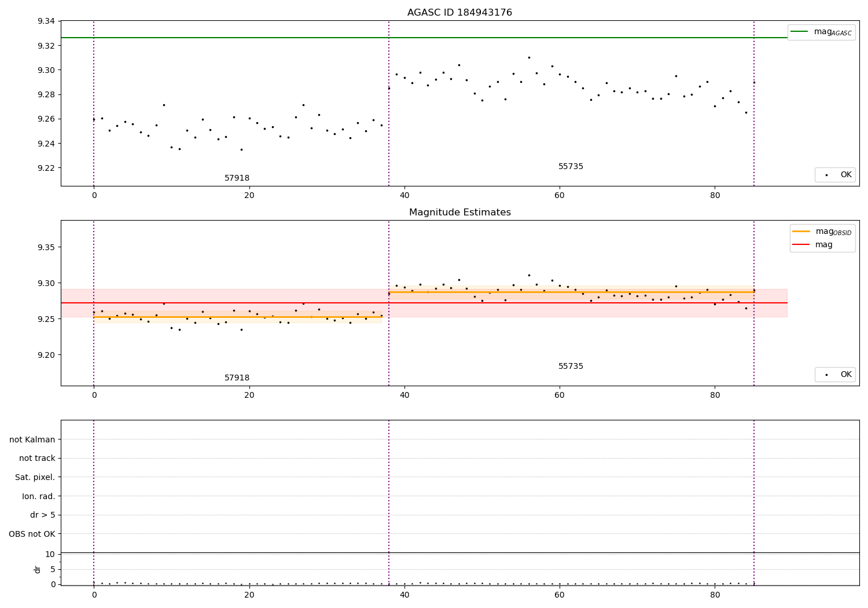Click the 9.22 y-axis tick label
Screen dimensions: 868x608
46,168
